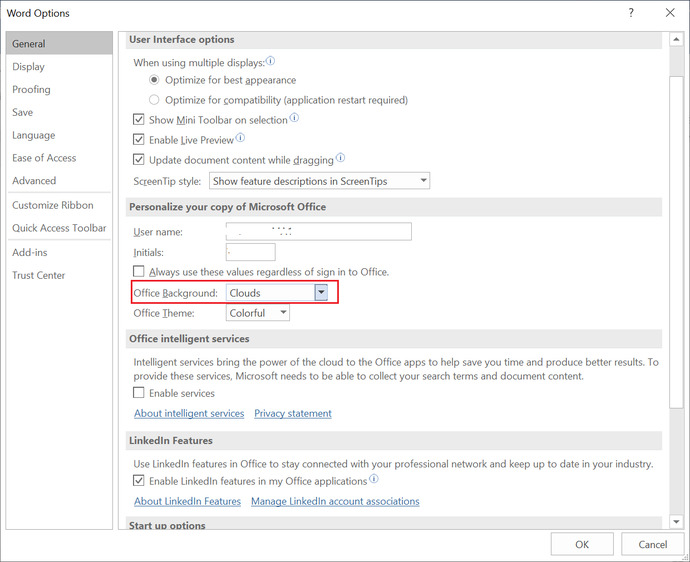Image resolution: width=690 pixels, height=562 pixels.
Task: Click info icon after Enable LinkedIn features option
Action: click(x=374, y=479)
